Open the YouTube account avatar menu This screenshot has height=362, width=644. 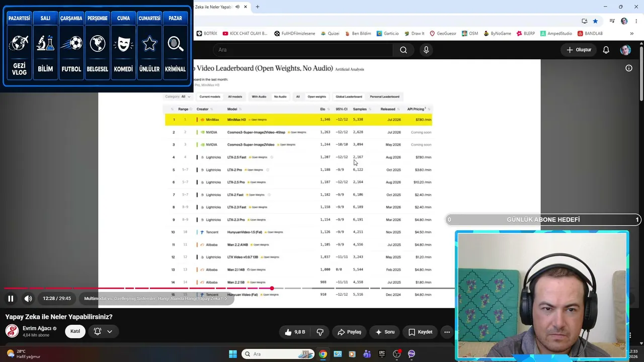pos(625,50)
